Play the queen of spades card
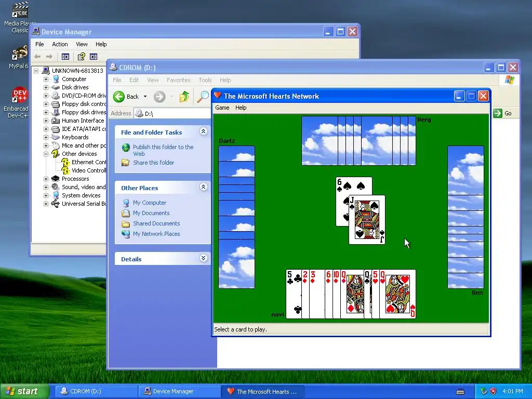This screenshot has height=399, width=532. pos(368,294)
